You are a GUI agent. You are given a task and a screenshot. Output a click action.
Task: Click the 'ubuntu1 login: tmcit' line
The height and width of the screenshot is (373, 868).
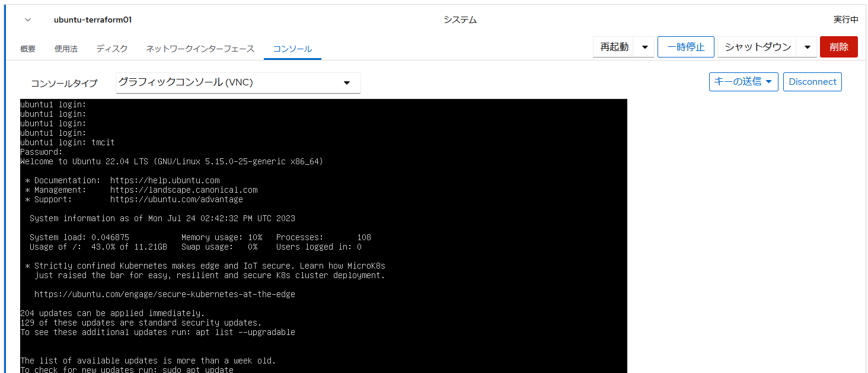pyautogui.click(x=68, y=142)
